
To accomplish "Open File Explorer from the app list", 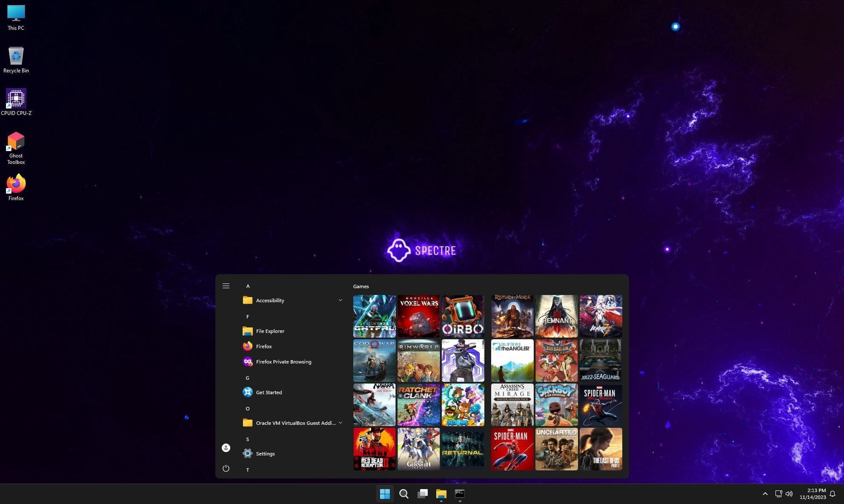I will pyautogui.click(x=293, y=331).
